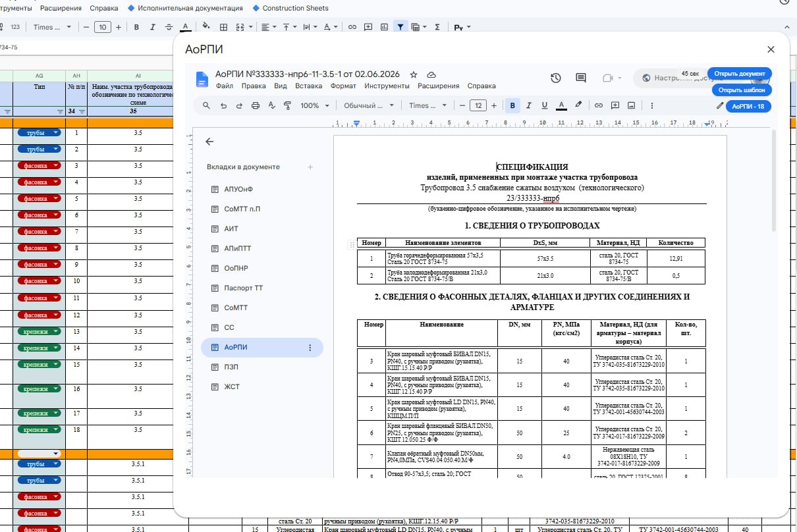Open the фасонка dropdown chip in row 3
This screenshot has height=532, width=797.
pyautogui.click(x=40, y=166)
